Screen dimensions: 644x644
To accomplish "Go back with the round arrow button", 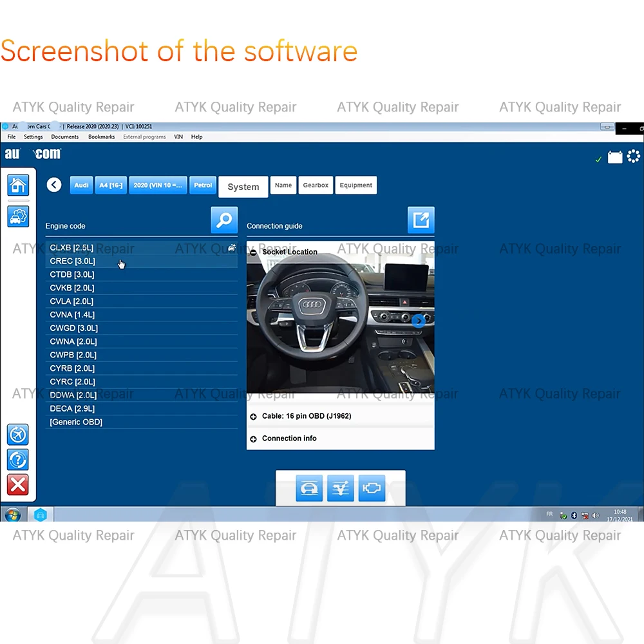I will (54, 185).
